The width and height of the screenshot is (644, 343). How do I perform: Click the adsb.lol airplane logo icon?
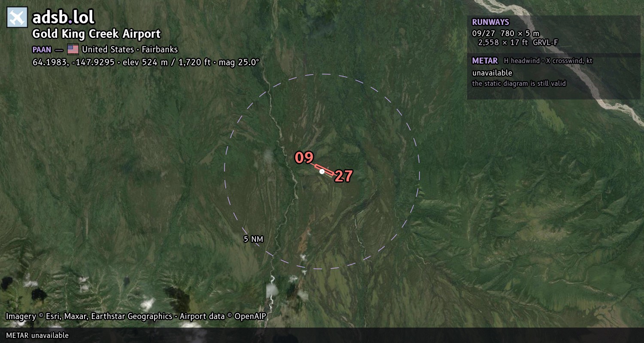17,18
